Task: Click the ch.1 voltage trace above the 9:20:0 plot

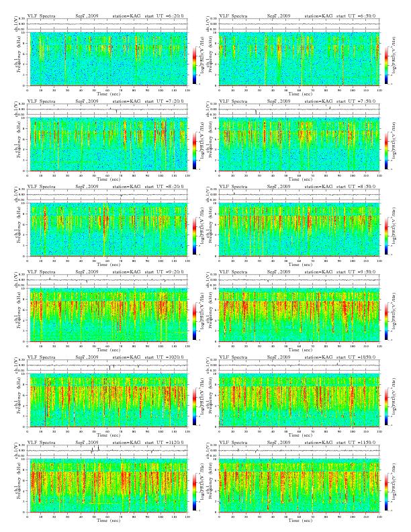Action: pyautogui.click(x=107, y=280)
